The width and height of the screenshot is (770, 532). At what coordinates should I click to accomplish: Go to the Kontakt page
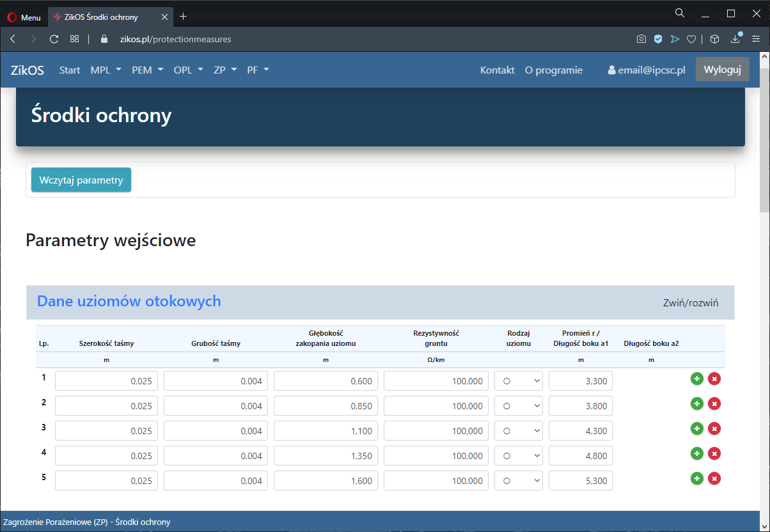point(497,70)
